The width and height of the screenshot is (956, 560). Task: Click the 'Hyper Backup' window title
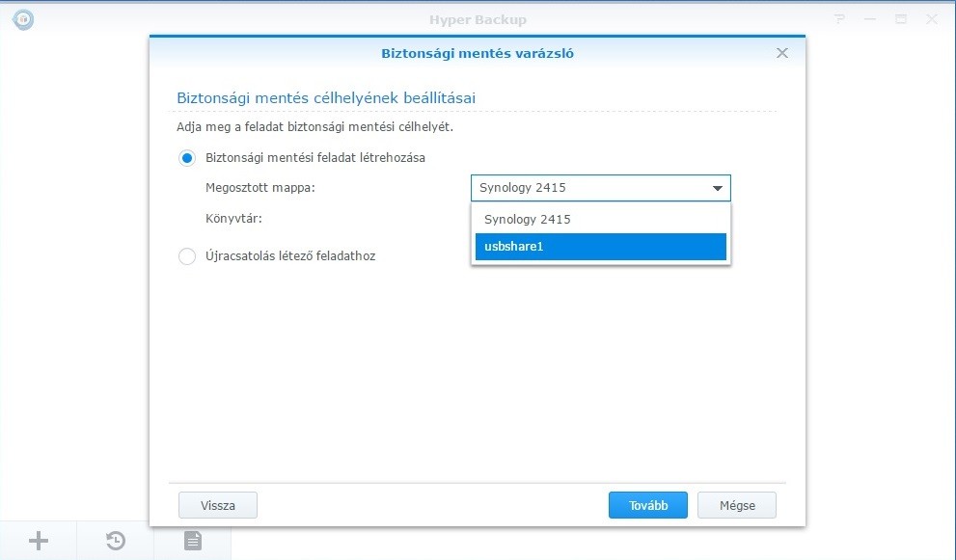tap(478, 19)
